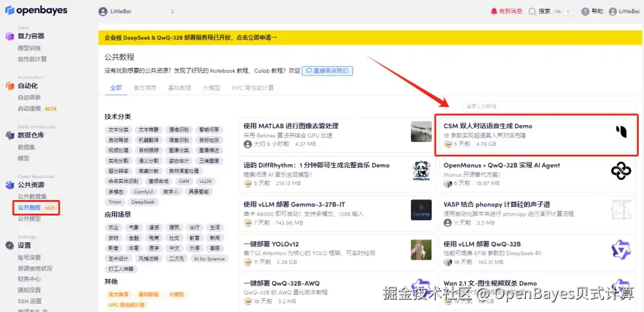
Task: Click the top-right LittleBei avatar
Action: click(613, 11)
